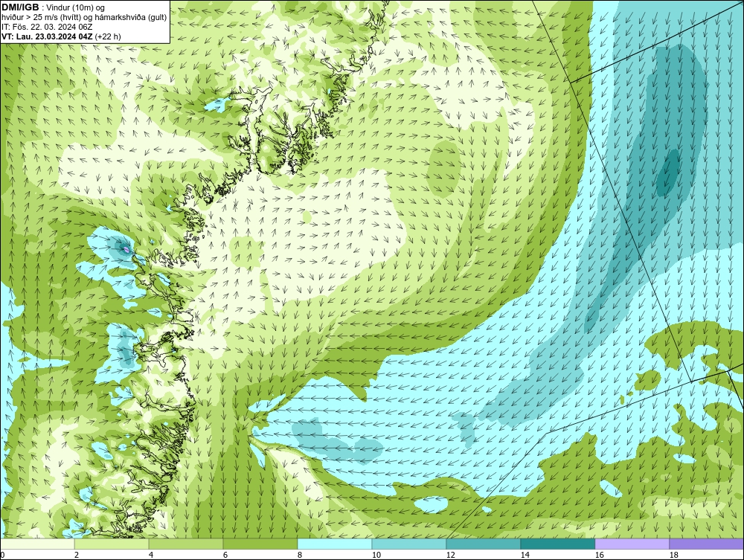
Task: Click the 8-10 m/s light cyan swatch
Action: click(335, 544)
